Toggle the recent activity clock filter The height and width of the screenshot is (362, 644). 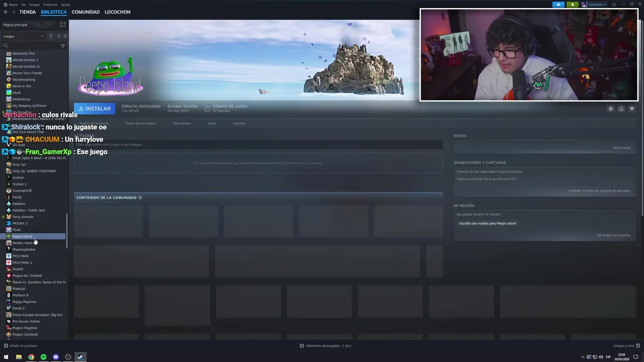pyautogui.click(x=58, y=36)
